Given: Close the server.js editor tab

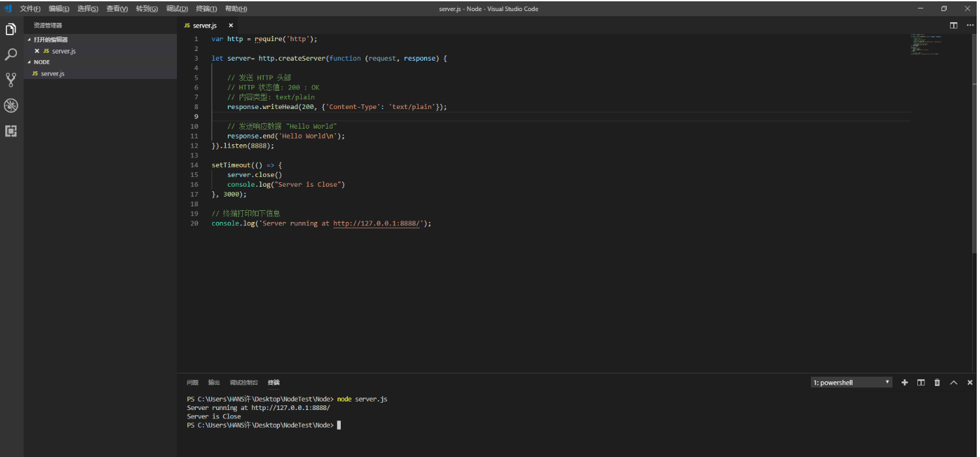Looking at the screenshot, I should coord(230,25).
